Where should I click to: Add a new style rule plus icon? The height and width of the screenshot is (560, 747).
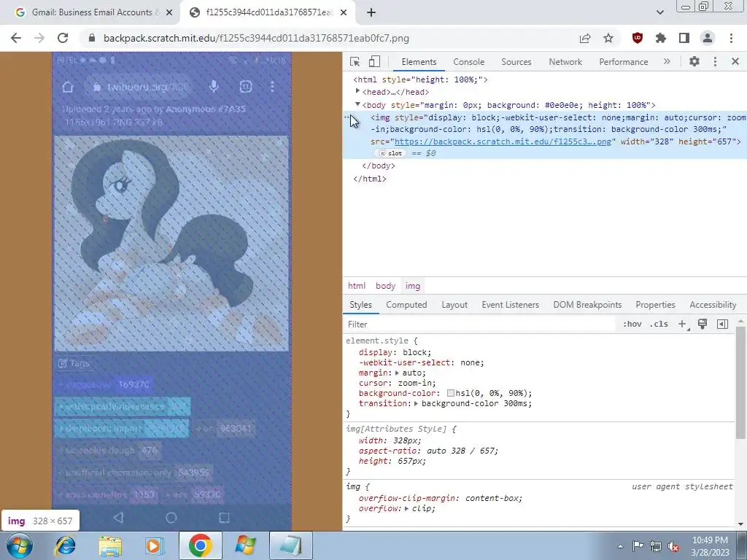point(682,324)
